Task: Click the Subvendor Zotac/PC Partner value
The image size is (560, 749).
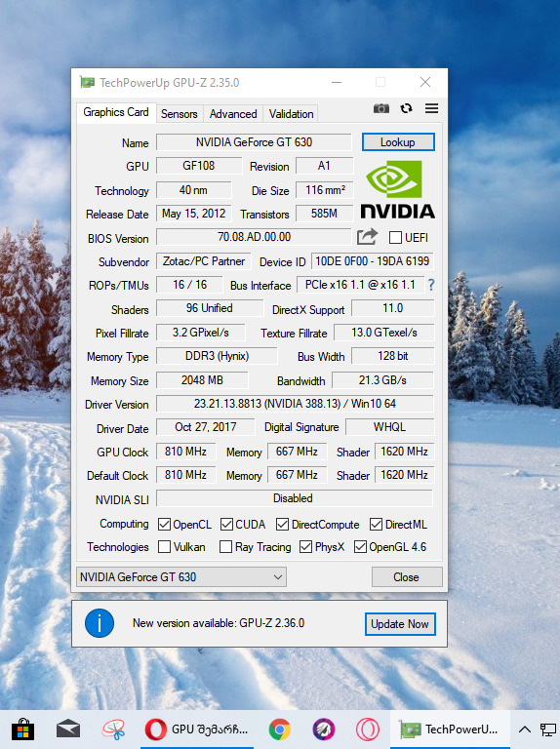Action: click(x=204, y=261)
